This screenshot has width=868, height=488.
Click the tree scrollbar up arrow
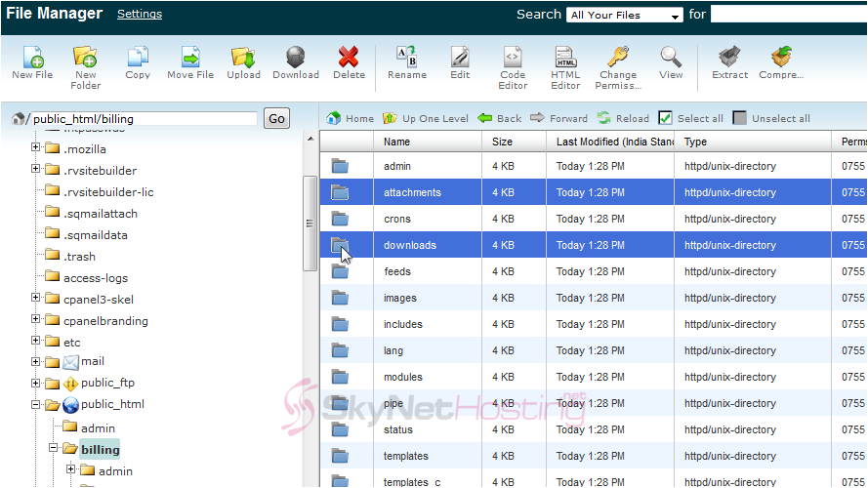point(310,139)
